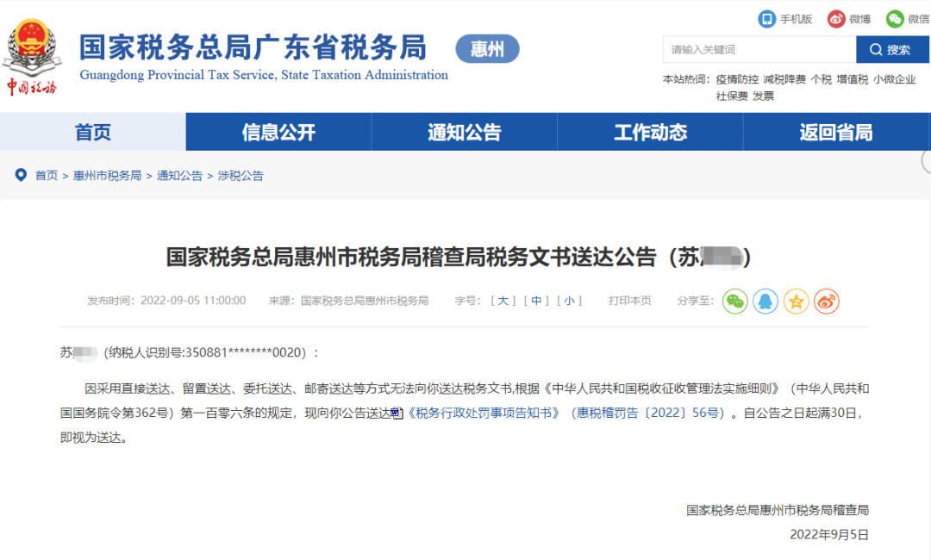Click the Weibo share icon below the article title
This screenshot has height=560, width=931.
tap(826, 302)
